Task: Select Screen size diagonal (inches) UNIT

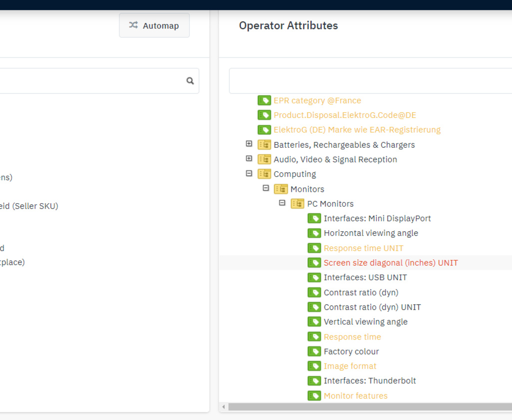Action: [x=391, y=263]
